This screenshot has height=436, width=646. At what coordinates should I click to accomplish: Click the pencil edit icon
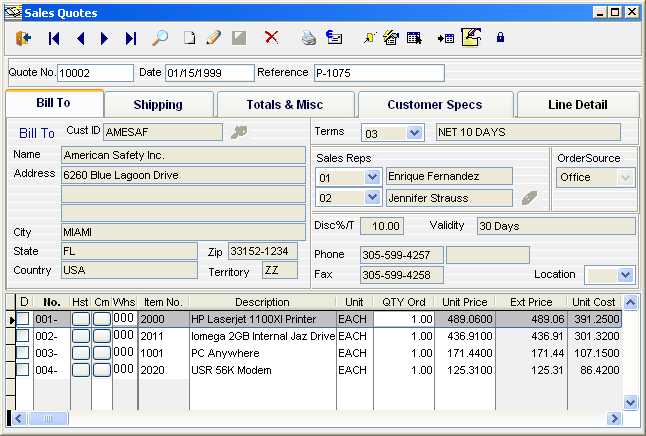(x=213, y=38)
